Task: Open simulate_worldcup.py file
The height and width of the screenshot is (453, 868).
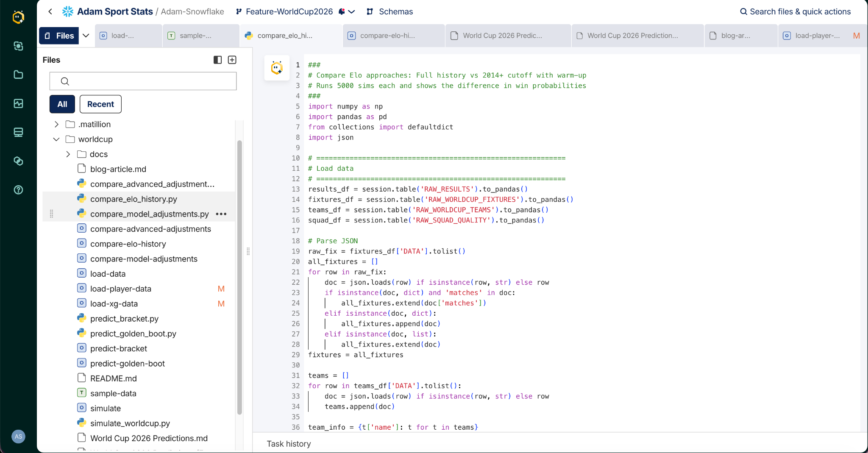Action: [x=130, y=423]
